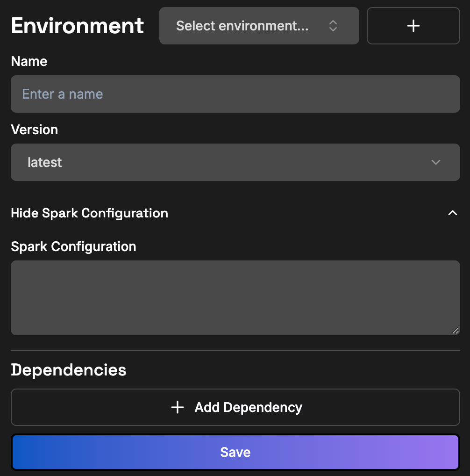Grab the text area resize handle
This screenshot has width=470, height=476.
tap(456, 331)
